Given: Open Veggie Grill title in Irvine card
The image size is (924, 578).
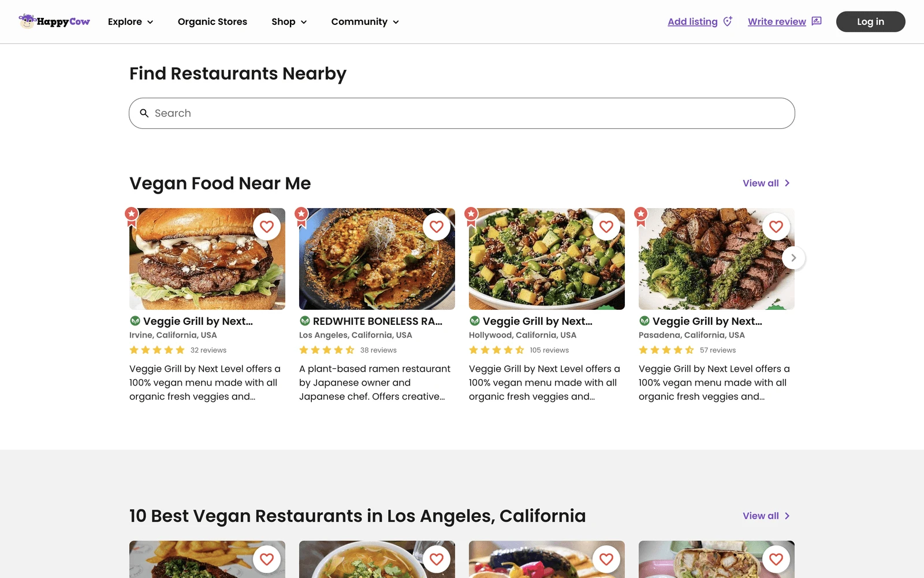Looking at the screenshot, I should [x=198, y=321].
